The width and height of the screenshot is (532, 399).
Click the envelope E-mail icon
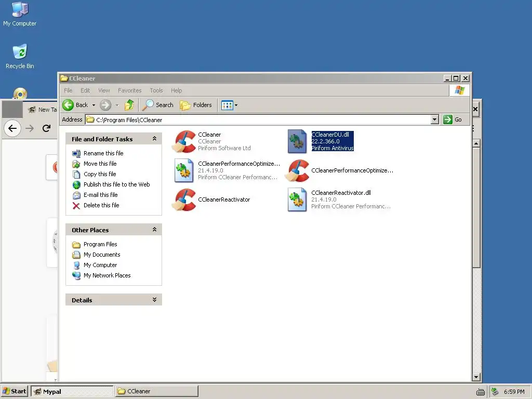click(x=76, y=195)
